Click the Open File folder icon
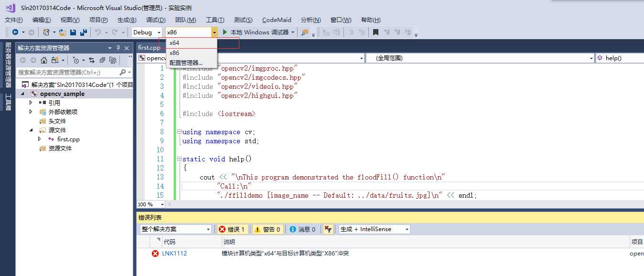The image size is (644, 276). click(63, 32)
